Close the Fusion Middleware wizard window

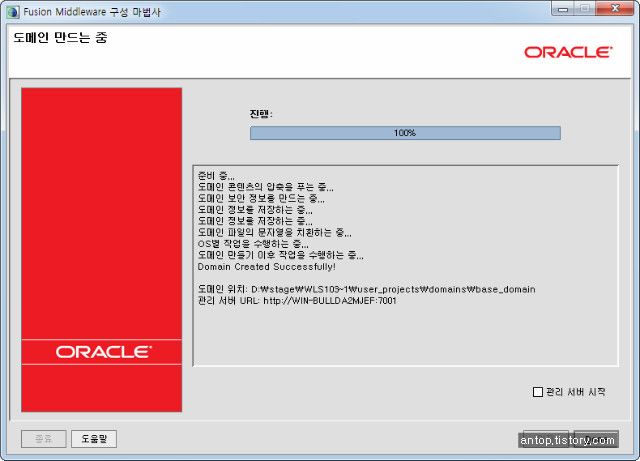tap(616, 9)
